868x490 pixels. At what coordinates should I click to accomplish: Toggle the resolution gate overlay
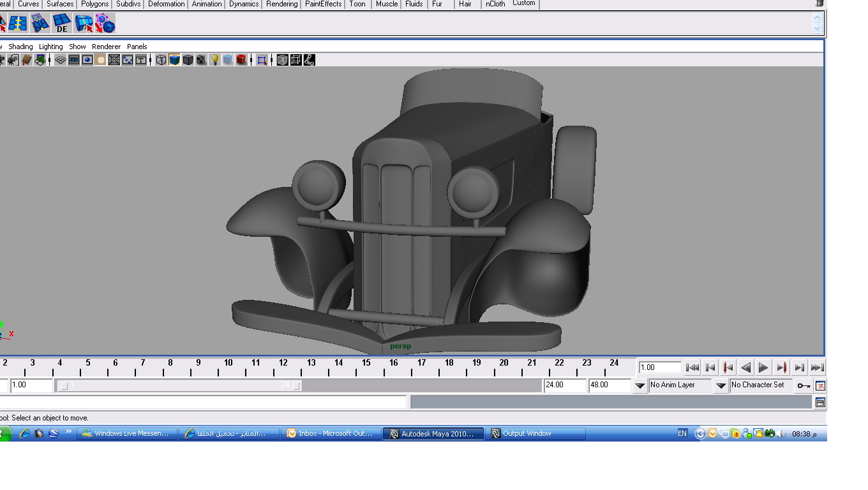[x=87, y=60]
